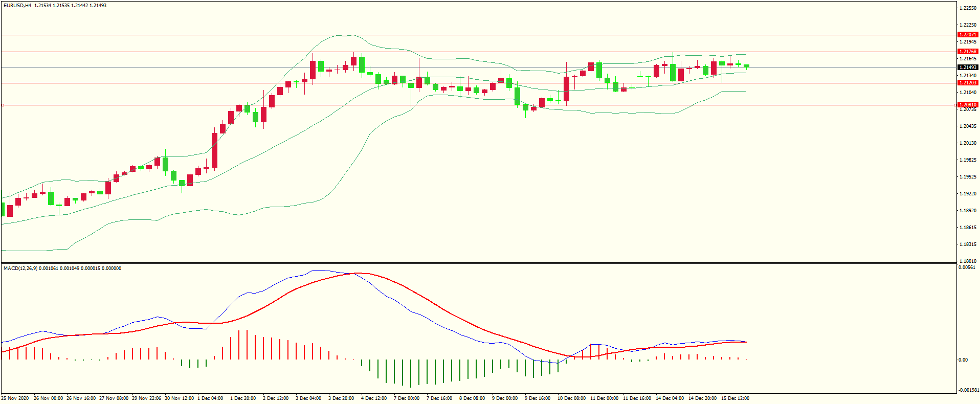Click the 1.21340 price axis value
Screen dimensions: 980x404
968,76
